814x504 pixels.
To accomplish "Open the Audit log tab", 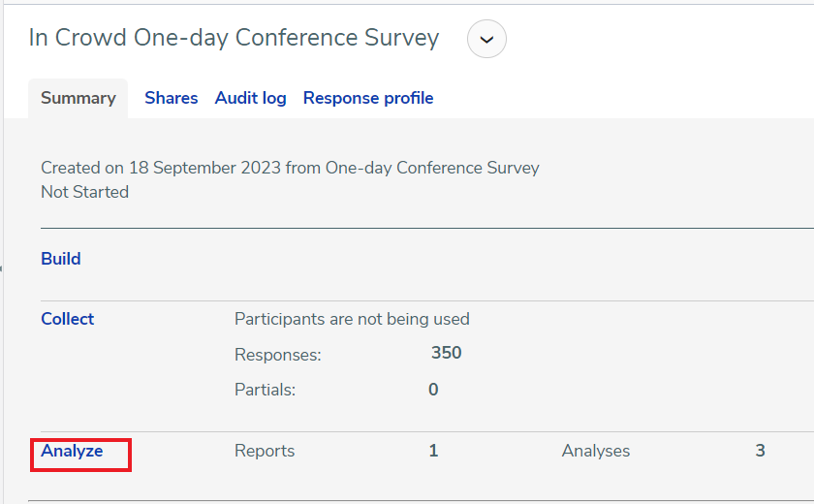I will 250,98.
